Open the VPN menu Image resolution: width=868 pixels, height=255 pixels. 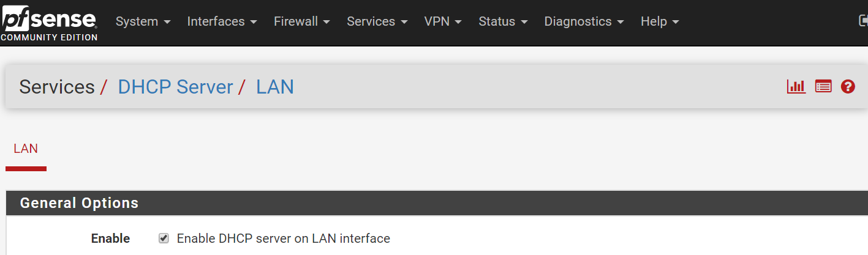click(443, 21)
